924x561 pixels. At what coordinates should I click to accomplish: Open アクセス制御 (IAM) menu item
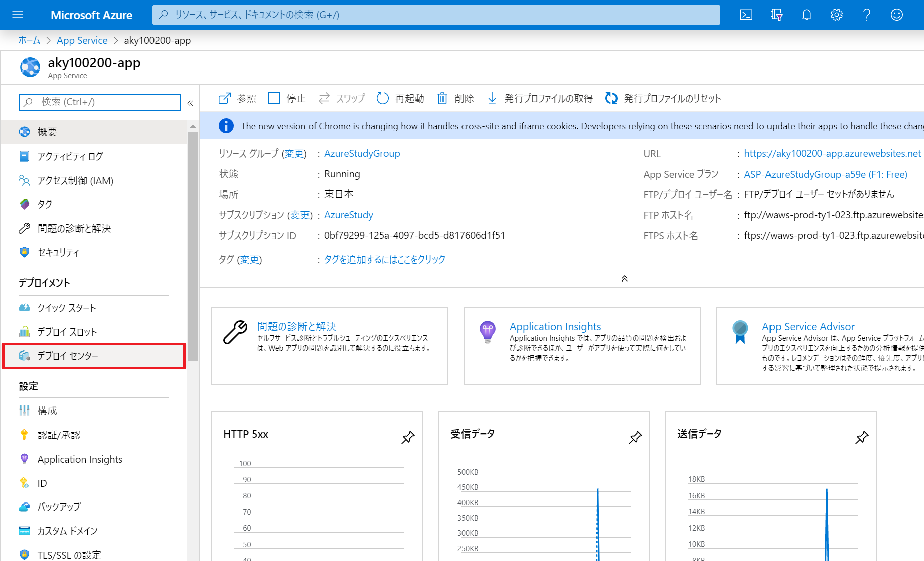click(93, 180)
